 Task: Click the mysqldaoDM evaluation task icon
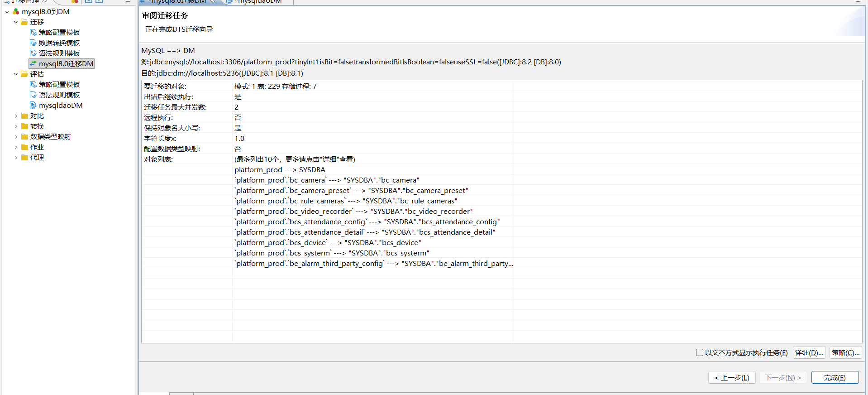click(33, 106)
